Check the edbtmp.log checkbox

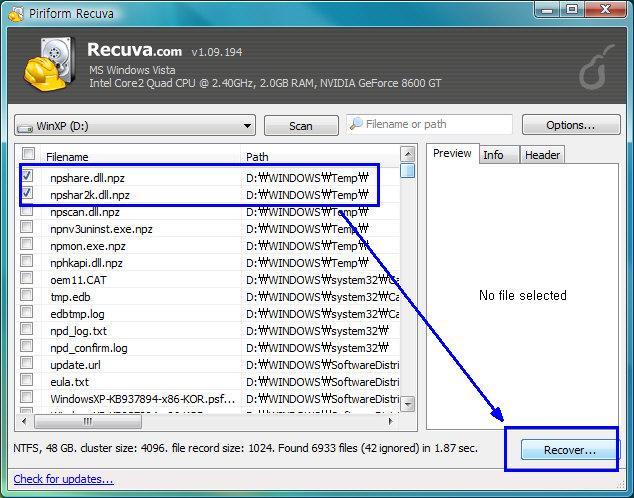tap(27, 311)
